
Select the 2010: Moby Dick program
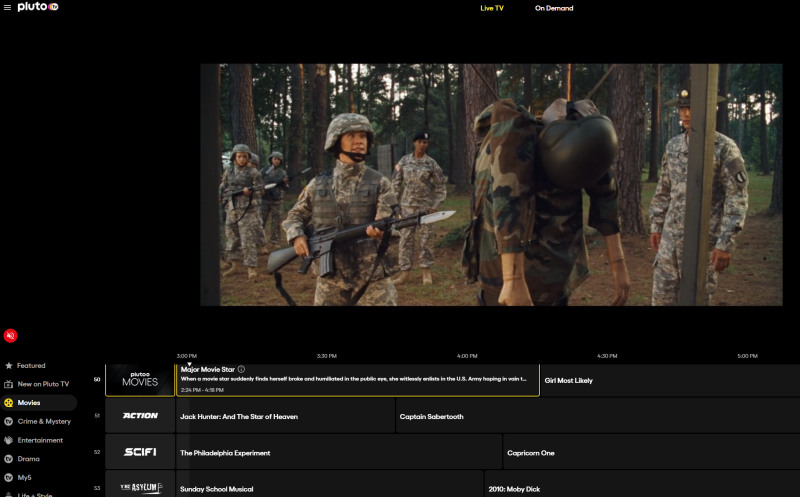(642, 484)
